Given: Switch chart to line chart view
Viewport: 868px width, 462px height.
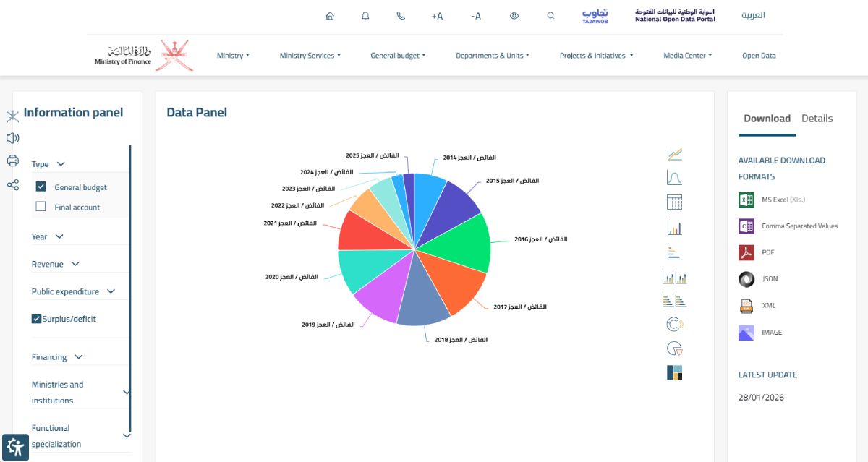Looking at the screenshot, I should point(675,153).
